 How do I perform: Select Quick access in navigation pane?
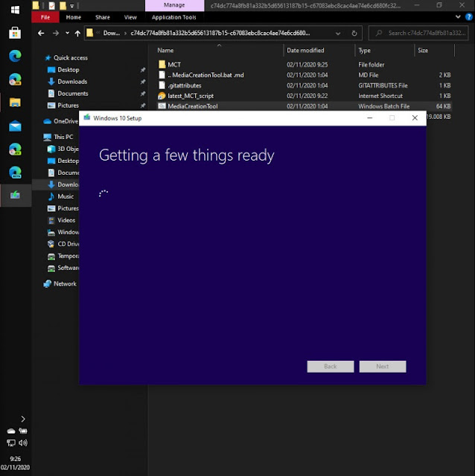(71, 58)
